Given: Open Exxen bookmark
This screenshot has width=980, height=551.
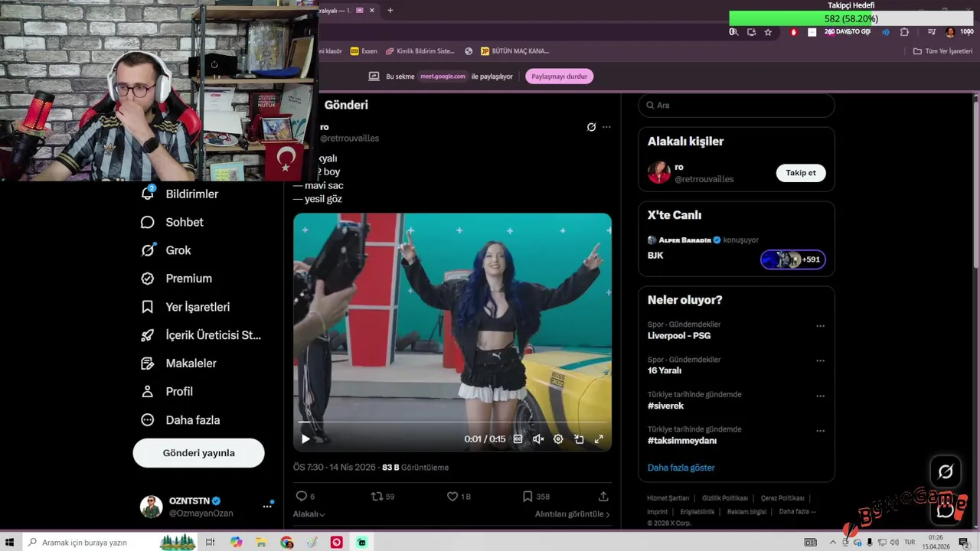Looking at the screenshot, I should coord(364,51).
